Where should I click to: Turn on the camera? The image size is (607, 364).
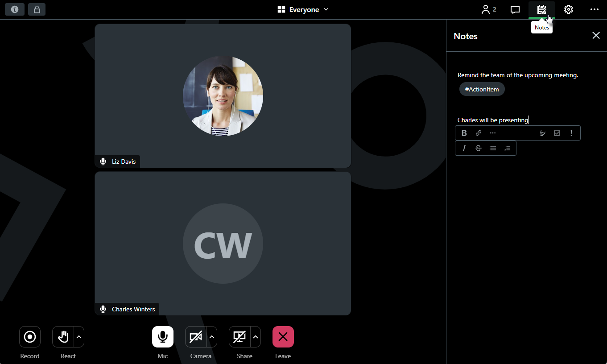[x=196, y=337]
